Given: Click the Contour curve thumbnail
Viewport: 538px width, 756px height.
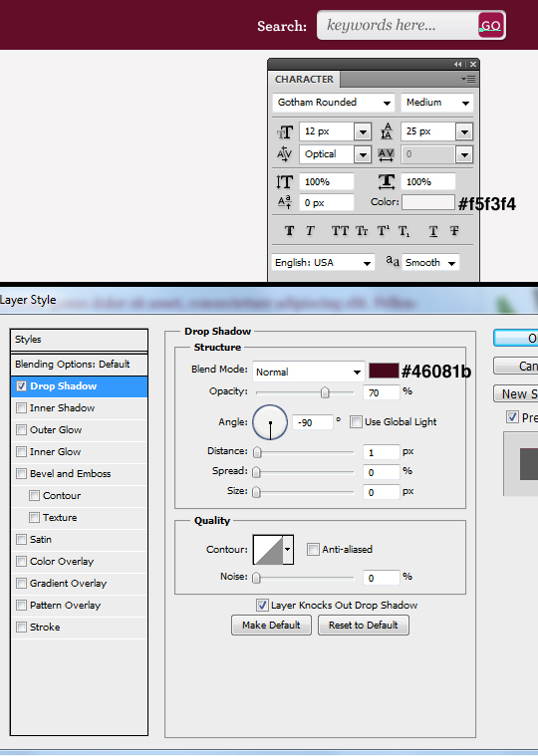Looking at the screenshot, I should click(x=268, y=549).
